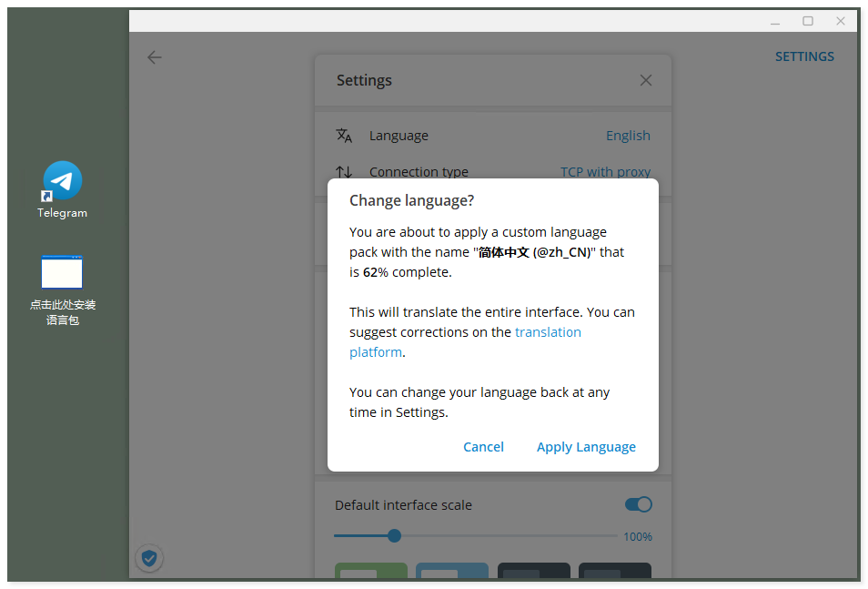Click the Language translate icon
Viewport: 868px width, 589px height.
point(344,136)
